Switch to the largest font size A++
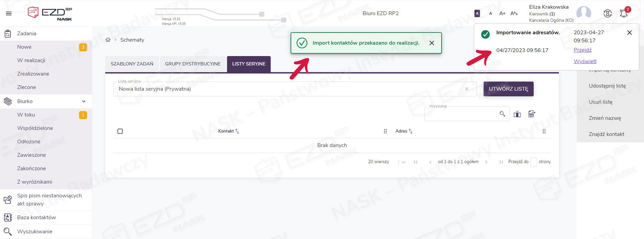644x239 pixels. tap(514, 13)
